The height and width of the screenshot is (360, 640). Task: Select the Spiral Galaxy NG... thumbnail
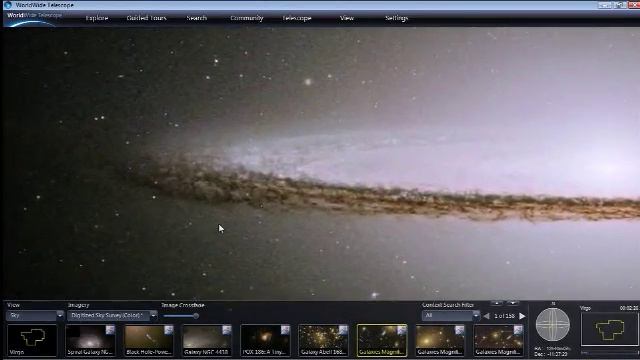90,340
